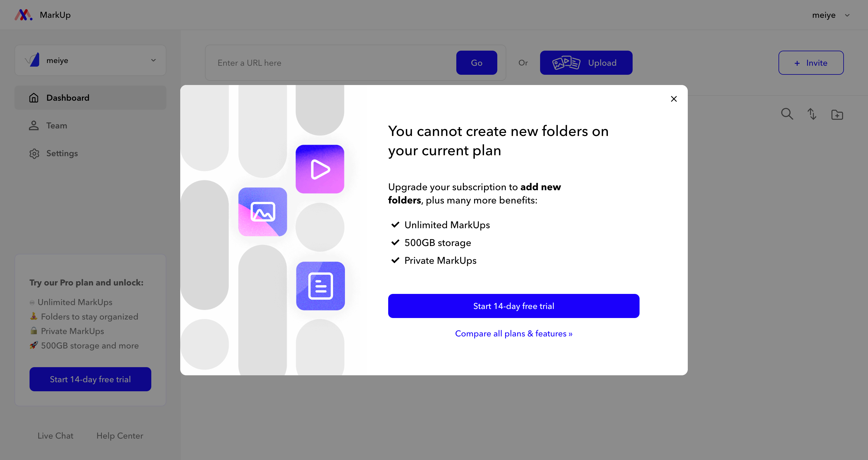Screen dimensions: 868x460
Task: Click the meiye workspace avatar icon
Action: [x=32, y=60]
